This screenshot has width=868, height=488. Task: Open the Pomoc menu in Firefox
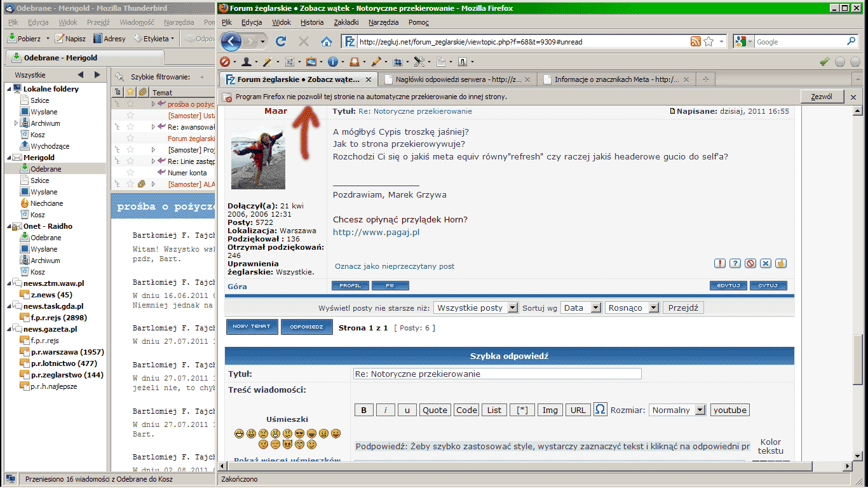(419, 22)
